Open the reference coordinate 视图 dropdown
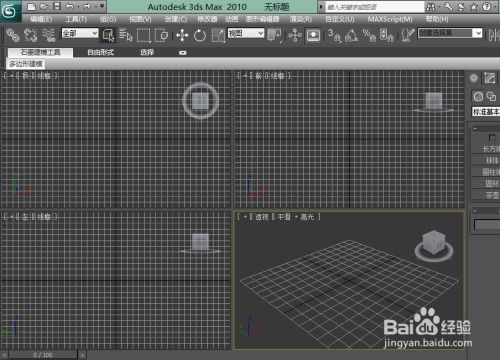The image size is (500, 360). point(246,33)
